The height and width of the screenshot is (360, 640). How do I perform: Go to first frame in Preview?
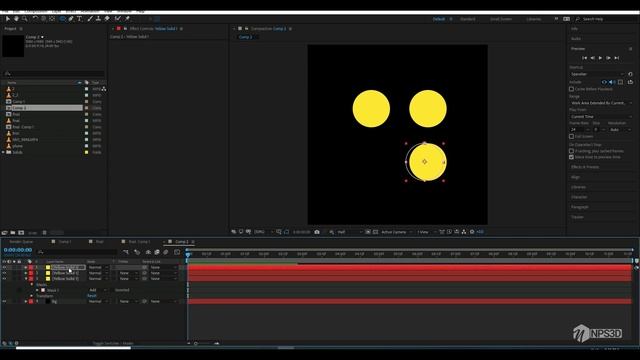[584, 58]
